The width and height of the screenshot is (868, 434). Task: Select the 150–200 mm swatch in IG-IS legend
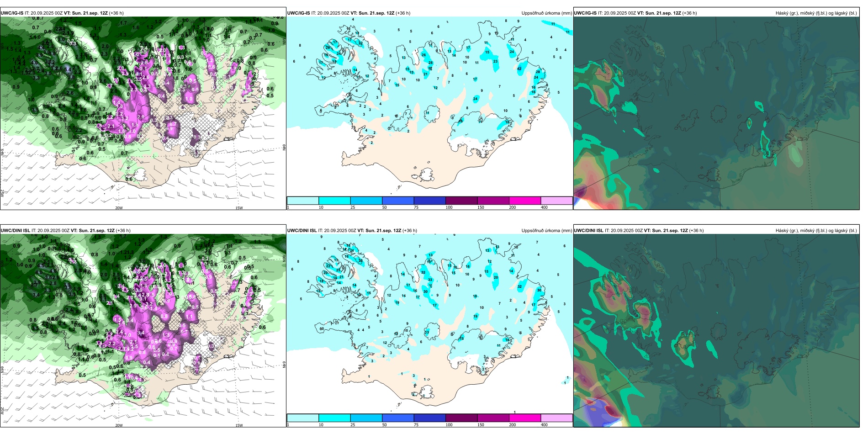(493, 201)
